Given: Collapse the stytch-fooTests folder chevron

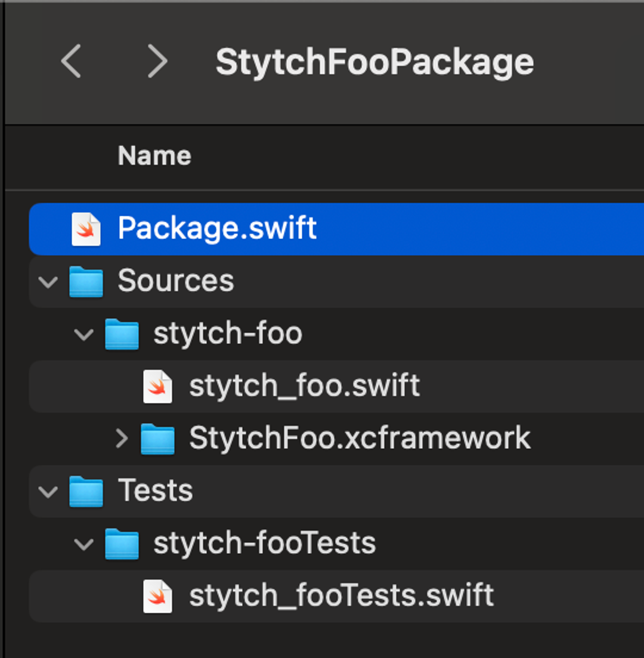Looking at the screenshot, I should click(x=83, y=544).
